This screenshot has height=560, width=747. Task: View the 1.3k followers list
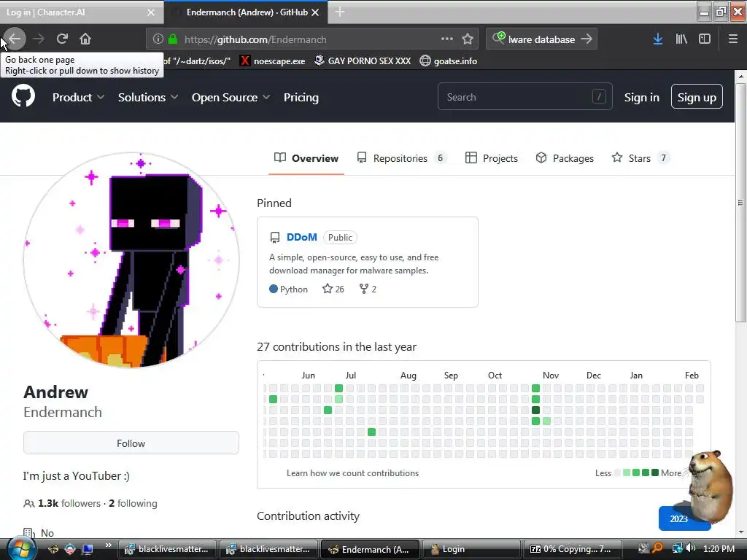(69, 503)
